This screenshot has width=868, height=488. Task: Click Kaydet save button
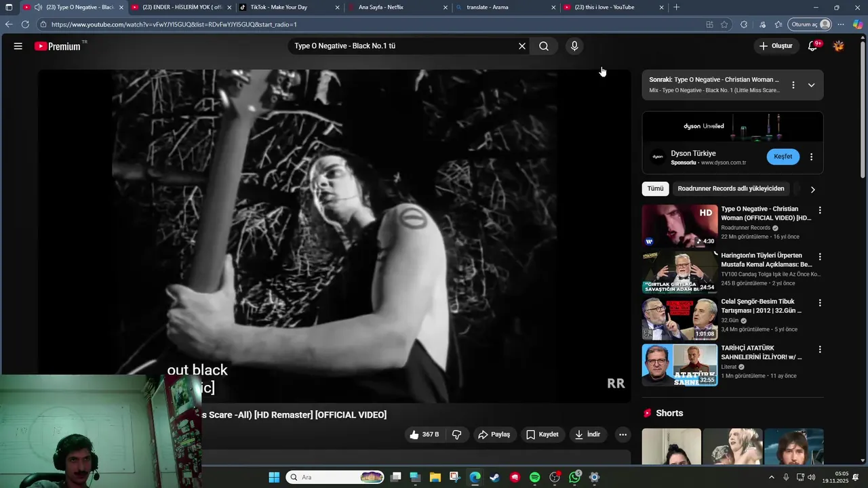(x=542, y=434)
